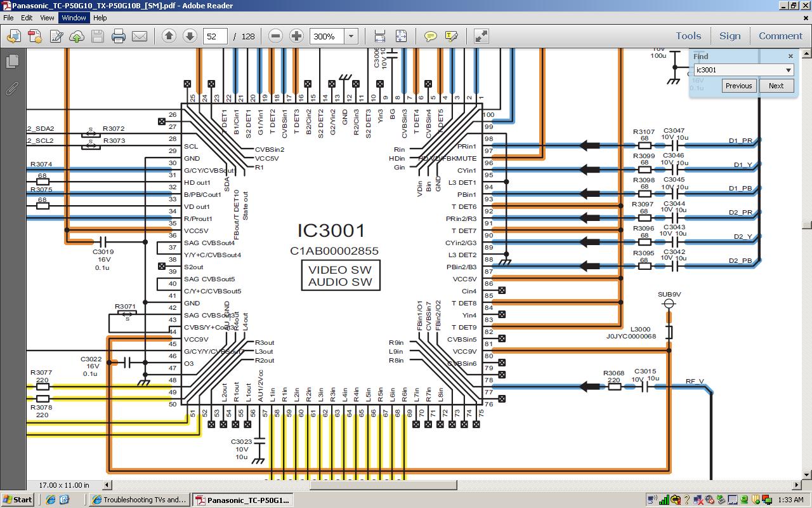Zoom out using the minus button
Screen dimensions: 812x508
point(275,36)
